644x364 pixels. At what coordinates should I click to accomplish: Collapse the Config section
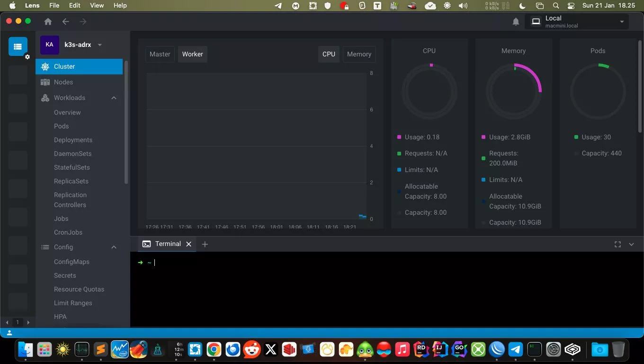(x=114, y=247)
